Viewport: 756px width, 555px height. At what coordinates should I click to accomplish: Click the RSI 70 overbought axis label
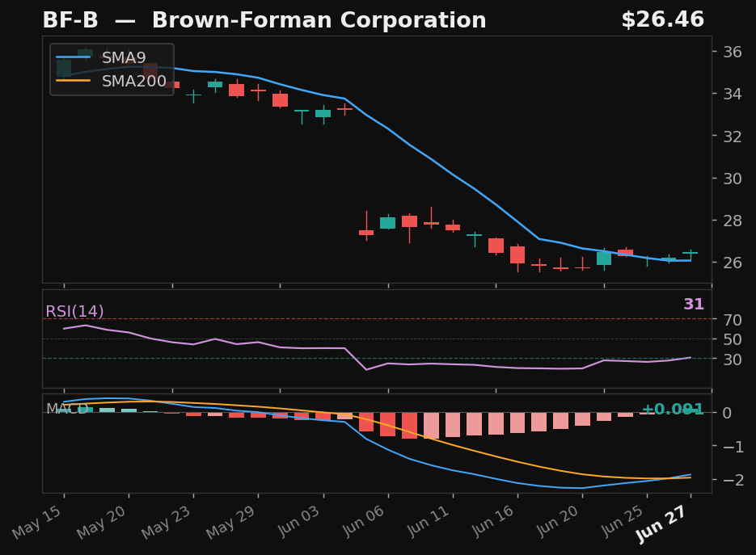click(x=733, y=319)
